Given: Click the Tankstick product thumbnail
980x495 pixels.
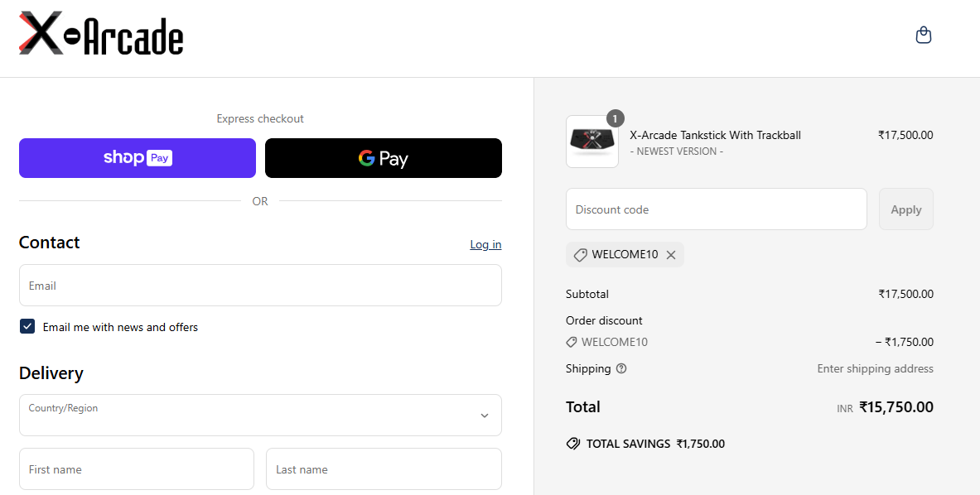Looking at the screenshot, I should pyautogui.click(x=591, y=142).
